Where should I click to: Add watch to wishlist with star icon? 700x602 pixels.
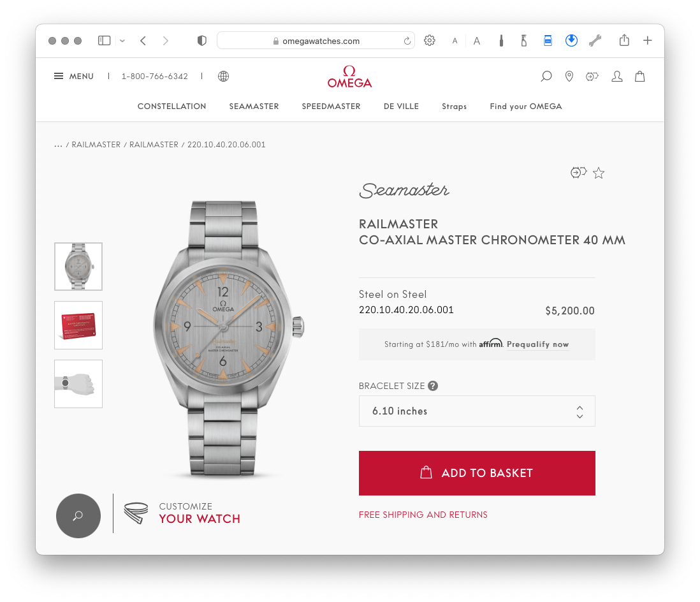coord(599,173)
